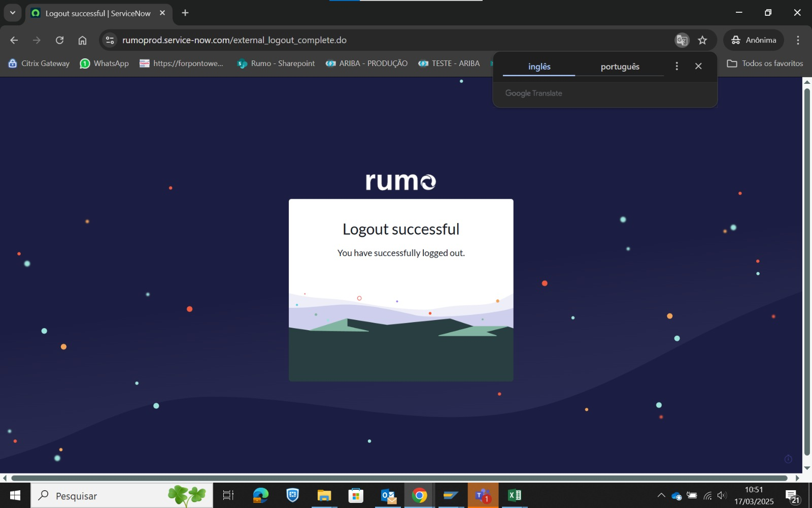Open Excel from the taskbar
Screen dimensions: 812x508
[514, 495]
